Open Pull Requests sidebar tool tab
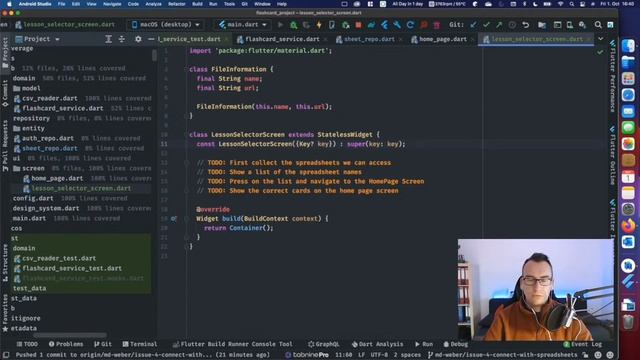 tap(5, 145)
